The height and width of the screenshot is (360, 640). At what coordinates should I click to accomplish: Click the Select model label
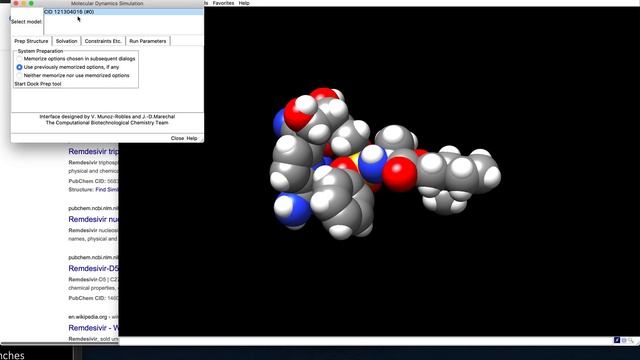[x=26, y=22]
